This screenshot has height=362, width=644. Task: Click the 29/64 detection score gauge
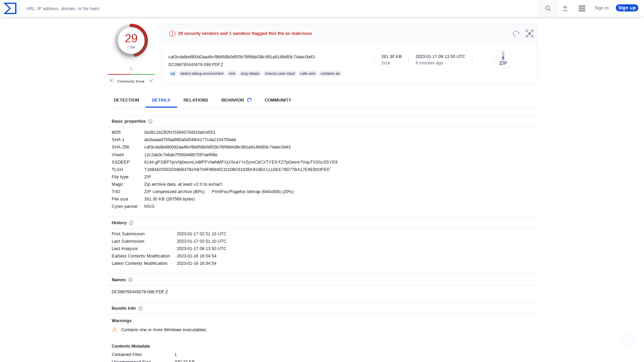[x=131, y=41]
